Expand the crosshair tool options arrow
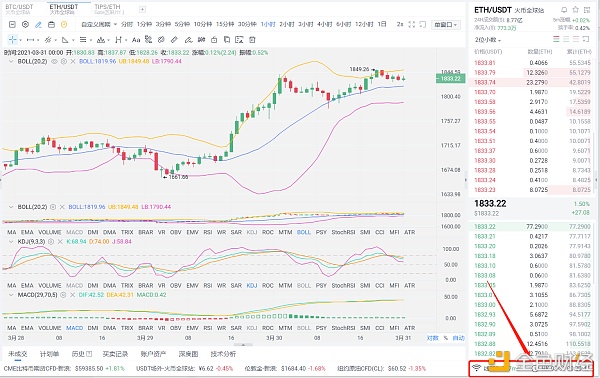Screen dimensions: 600x378 20,40
